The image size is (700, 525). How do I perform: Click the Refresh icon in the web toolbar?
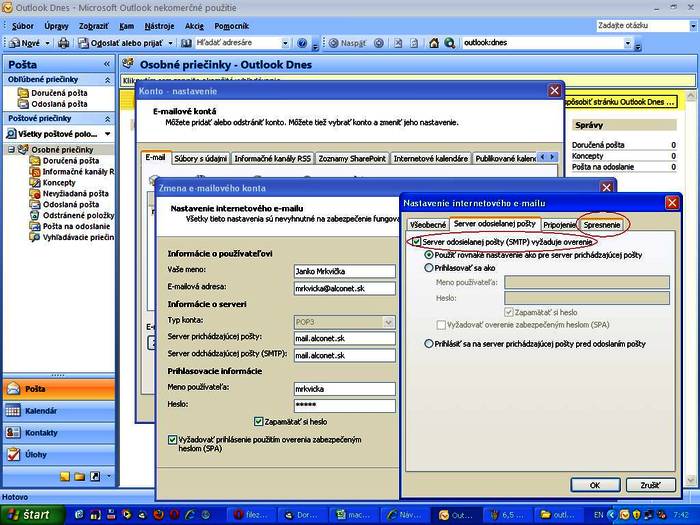[x=414, y=43]
